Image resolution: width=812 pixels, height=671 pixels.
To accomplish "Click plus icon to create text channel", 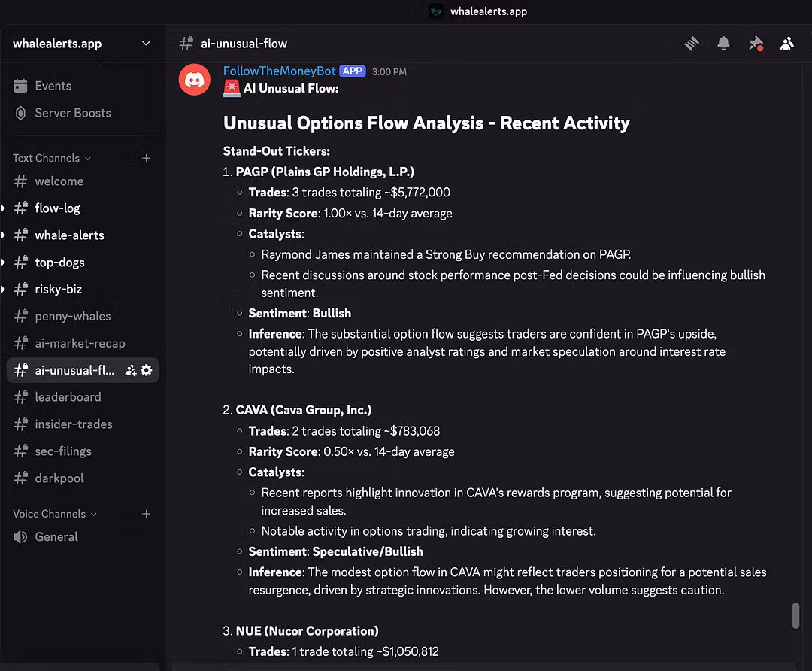I will click(147, 158).
